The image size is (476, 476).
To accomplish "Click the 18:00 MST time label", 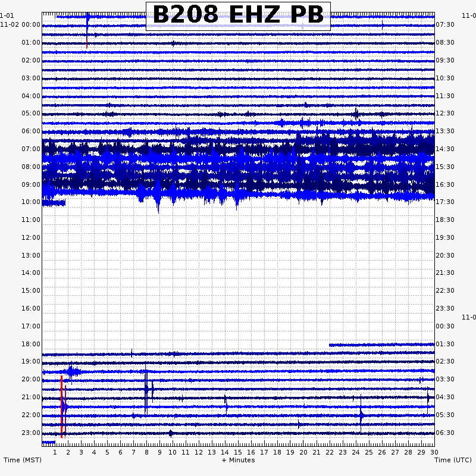I will pyautogui.click(x=31, y=344).
